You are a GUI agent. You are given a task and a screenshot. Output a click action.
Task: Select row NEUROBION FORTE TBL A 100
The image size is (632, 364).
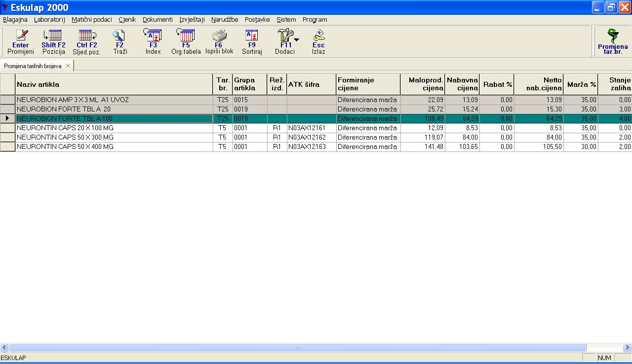tap(316, 118)
